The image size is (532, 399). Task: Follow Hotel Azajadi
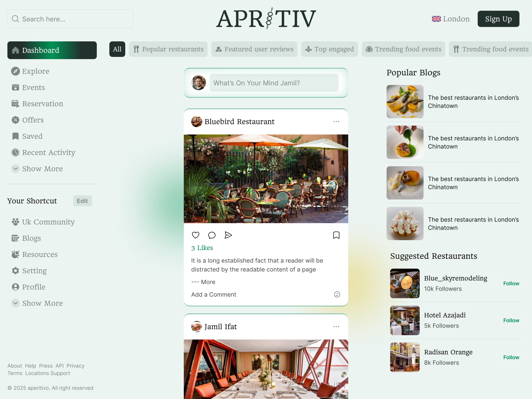tap(511, 320)
